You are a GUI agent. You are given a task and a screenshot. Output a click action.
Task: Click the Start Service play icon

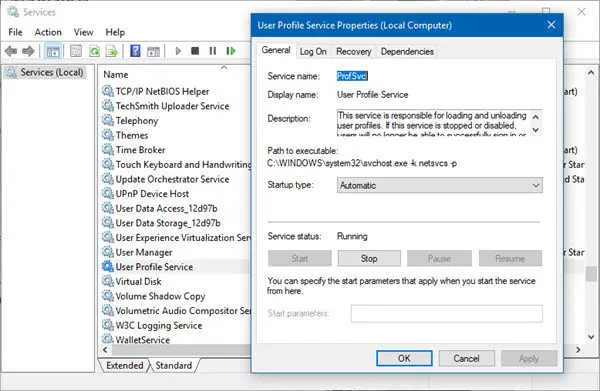[178, 51]
